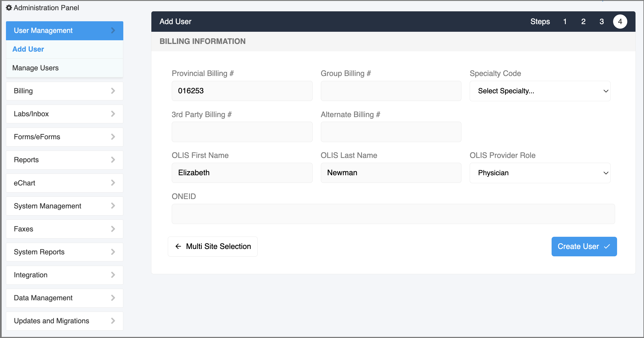The image size is (644, 338).
Task: Click the Create User button
Action: tap(584, 246)
